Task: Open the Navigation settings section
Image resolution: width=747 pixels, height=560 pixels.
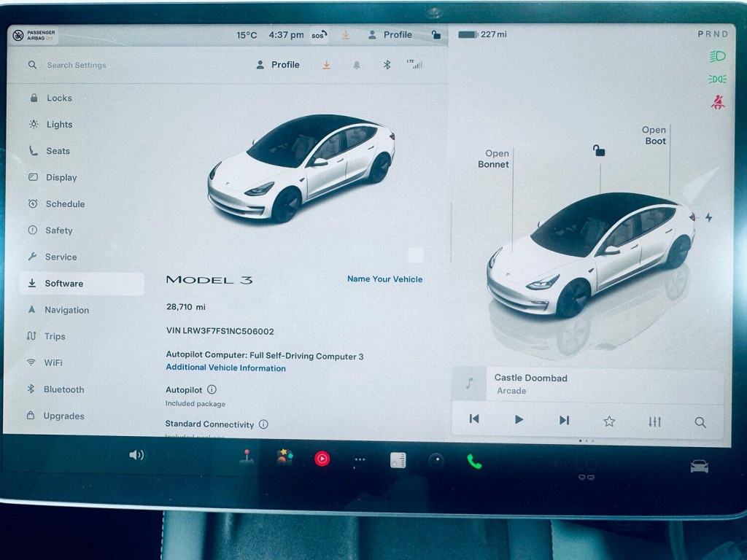Action: coord(66,310)
